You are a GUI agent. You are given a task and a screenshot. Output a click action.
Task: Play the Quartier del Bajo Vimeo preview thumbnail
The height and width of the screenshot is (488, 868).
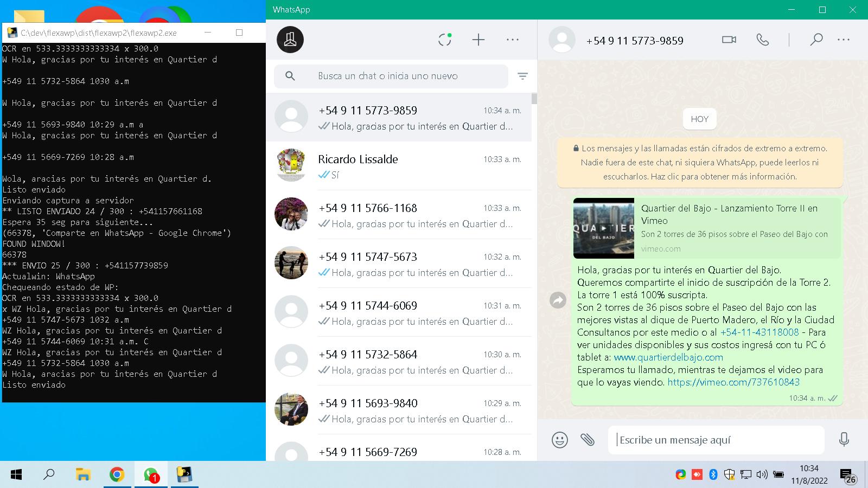tap(604, 228)
